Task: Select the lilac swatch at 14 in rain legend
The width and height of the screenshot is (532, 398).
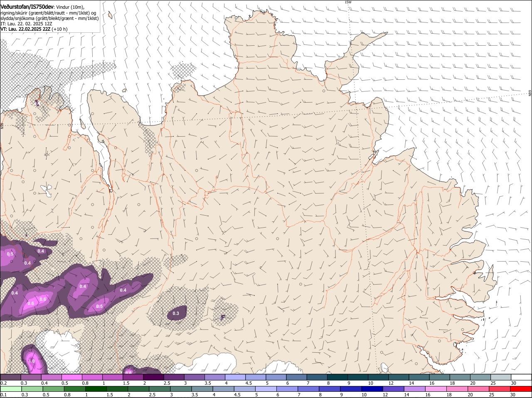Action: [415, 389]
